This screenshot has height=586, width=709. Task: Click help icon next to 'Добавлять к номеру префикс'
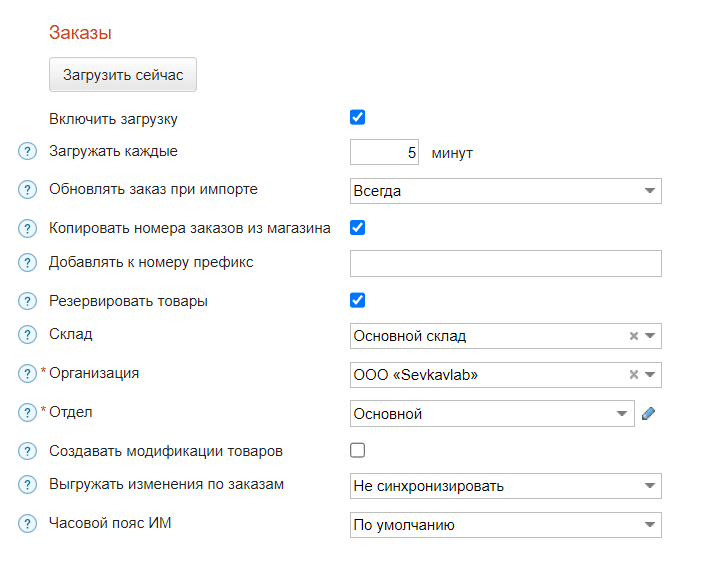click(27, 263)
